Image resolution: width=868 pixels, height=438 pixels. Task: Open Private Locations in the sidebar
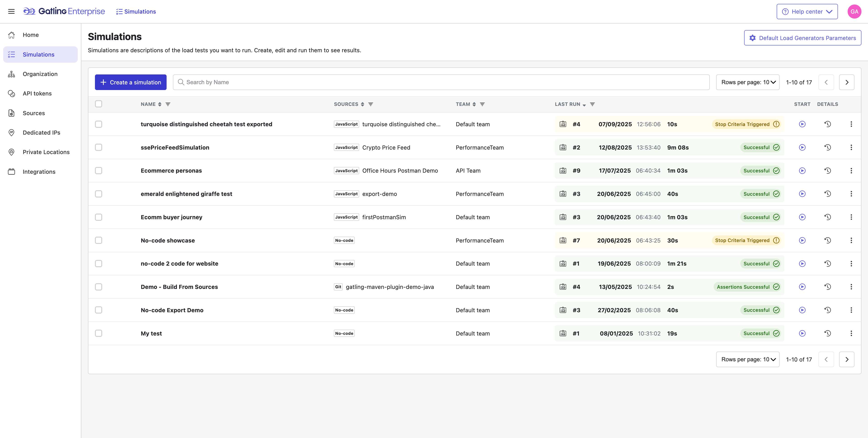(46, 152)
